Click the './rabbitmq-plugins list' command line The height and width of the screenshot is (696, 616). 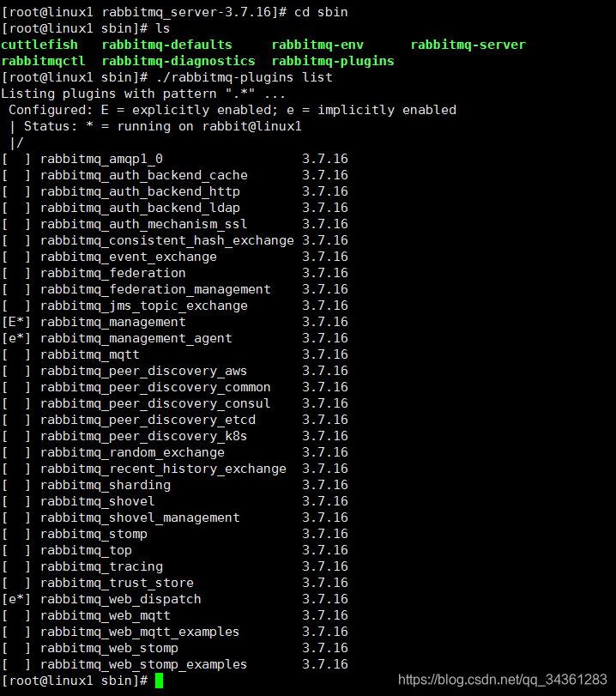coord(245,77)
